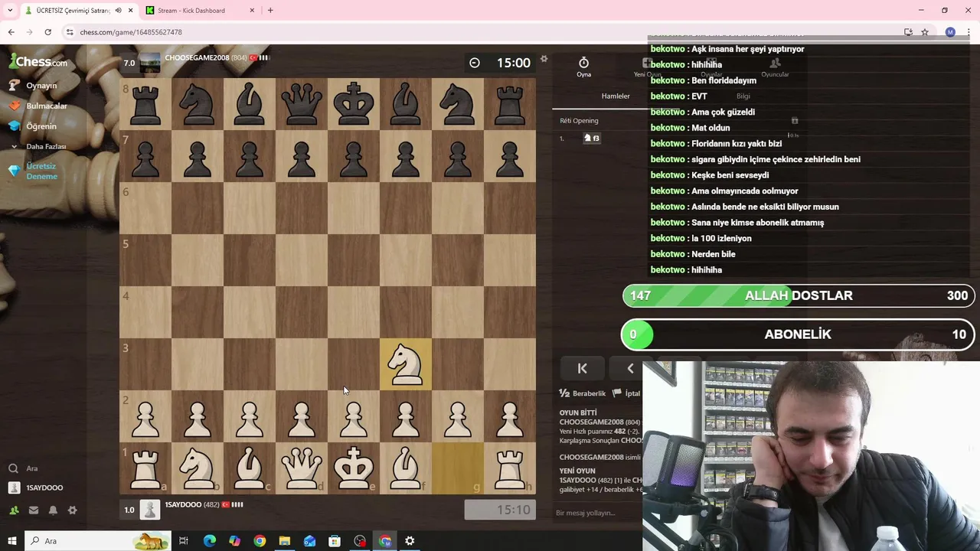Viewport: 980px width, 551px height.
Task: Click the Ücretsiz Deneme diamond link
Action: click(34, 171)
